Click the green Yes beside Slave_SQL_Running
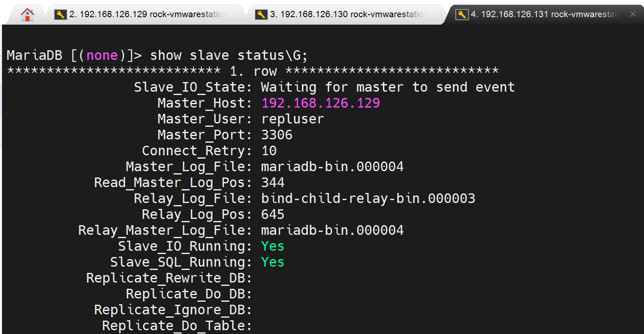 click(272, 262)
